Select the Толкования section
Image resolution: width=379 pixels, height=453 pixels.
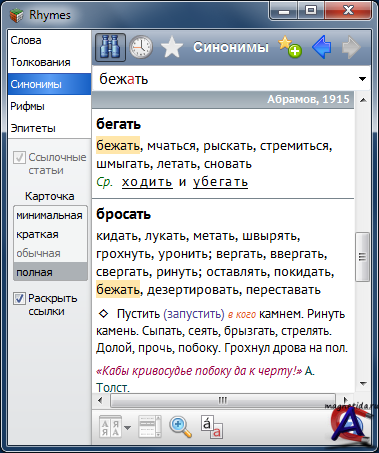[49, 62]
